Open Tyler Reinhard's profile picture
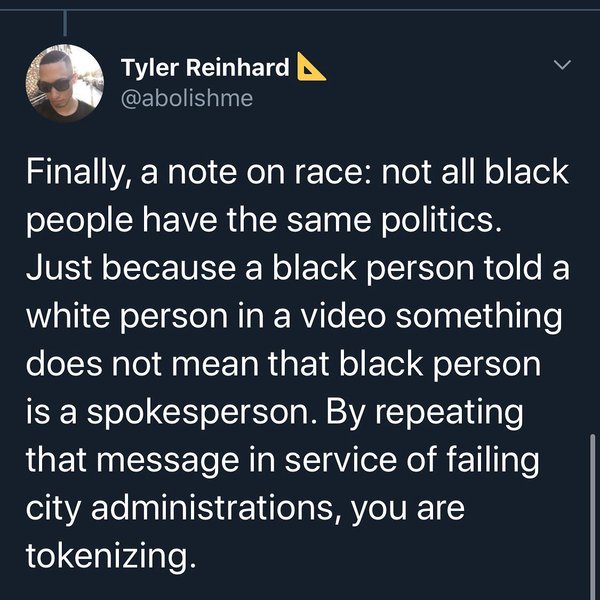The height and width of the screenshot is (600, 600). pos(63,84)
